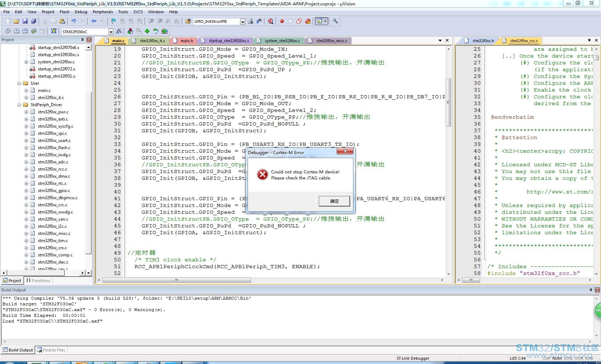The height and width of the screenshot is (364, 601).
Task: Open the File menu
Action: tap(6, 12)
